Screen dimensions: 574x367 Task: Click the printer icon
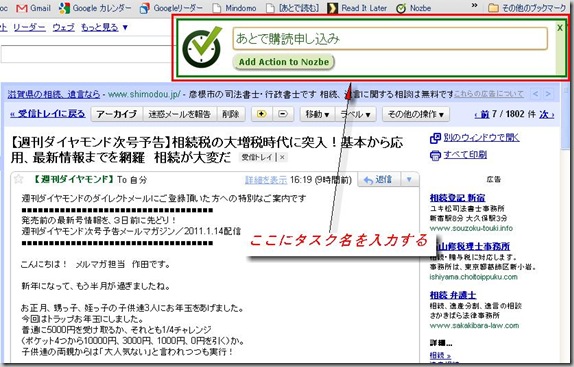[x=435, y=156]
